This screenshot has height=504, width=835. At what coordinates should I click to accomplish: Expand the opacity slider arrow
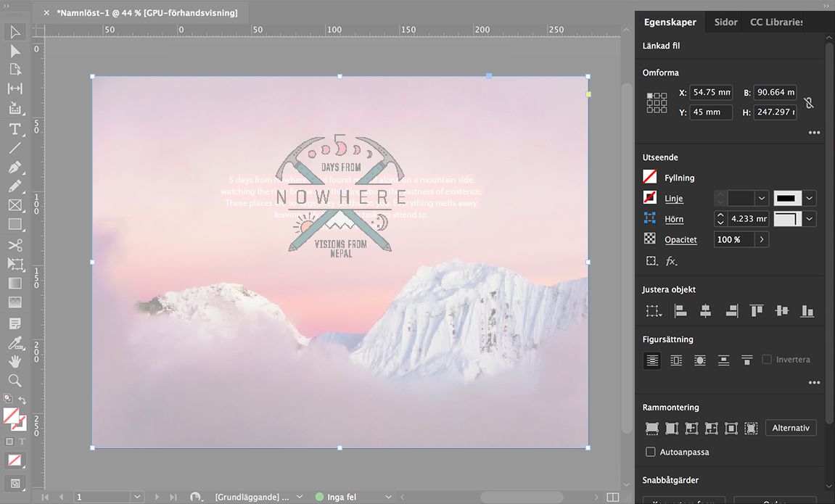point(762,239)
